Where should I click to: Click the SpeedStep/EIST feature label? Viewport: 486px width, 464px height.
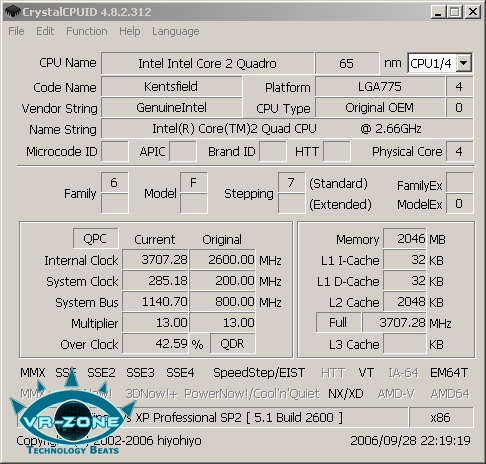[259, 373]
